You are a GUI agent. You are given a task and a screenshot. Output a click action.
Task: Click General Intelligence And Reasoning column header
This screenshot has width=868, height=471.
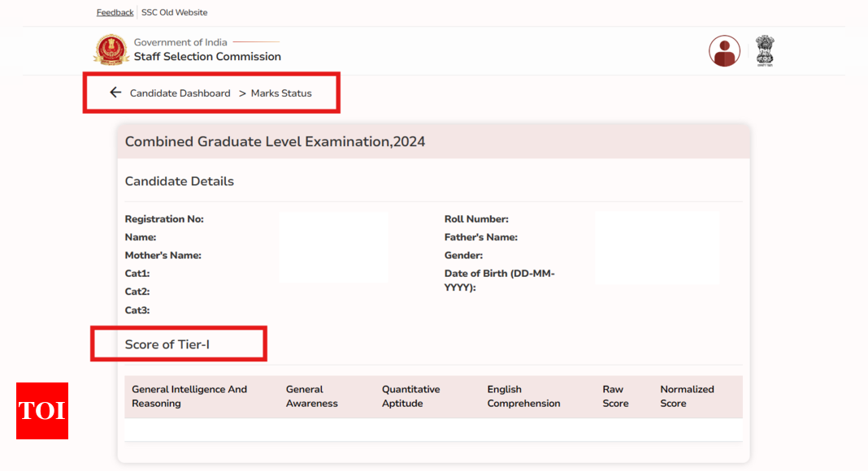pos(189,396)
